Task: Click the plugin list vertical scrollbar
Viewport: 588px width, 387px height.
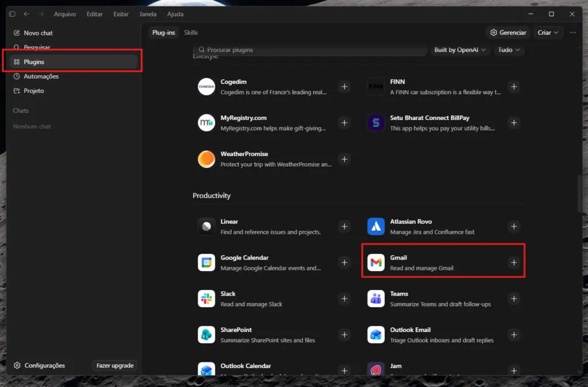Action: pos(579,193)
